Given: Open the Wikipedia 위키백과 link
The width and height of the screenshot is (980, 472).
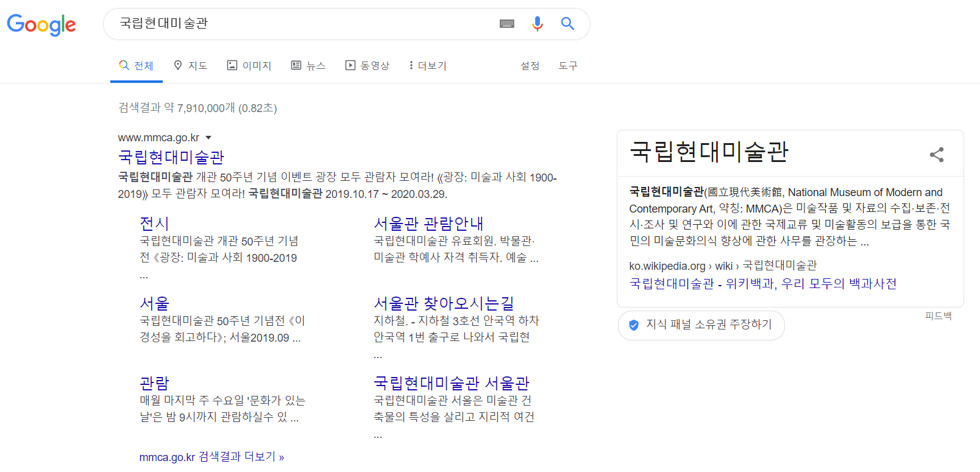Looking at the screenshot, I should [x=763, y=283].
